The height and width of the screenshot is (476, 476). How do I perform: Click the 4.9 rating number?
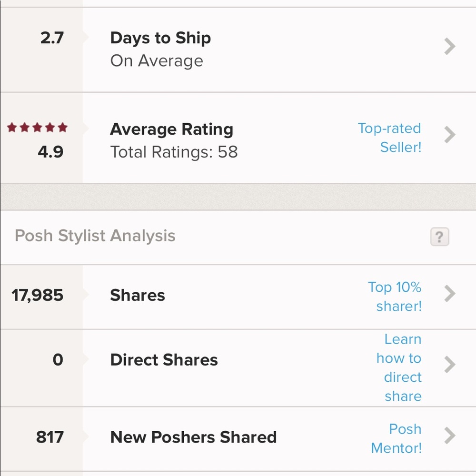pyautogui.click(x=50, y=152)
